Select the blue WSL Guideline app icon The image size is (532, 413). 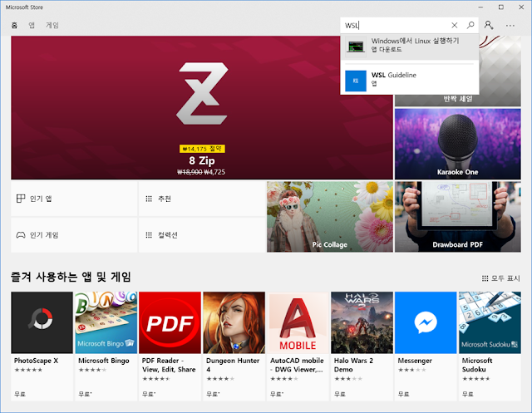tap(356, 81)
